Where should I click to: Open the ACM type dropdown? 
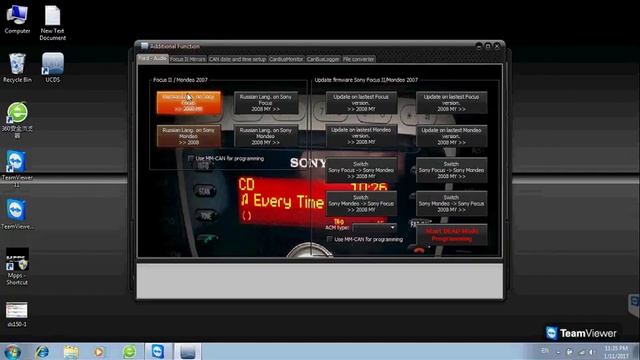(x=375, y=227)
